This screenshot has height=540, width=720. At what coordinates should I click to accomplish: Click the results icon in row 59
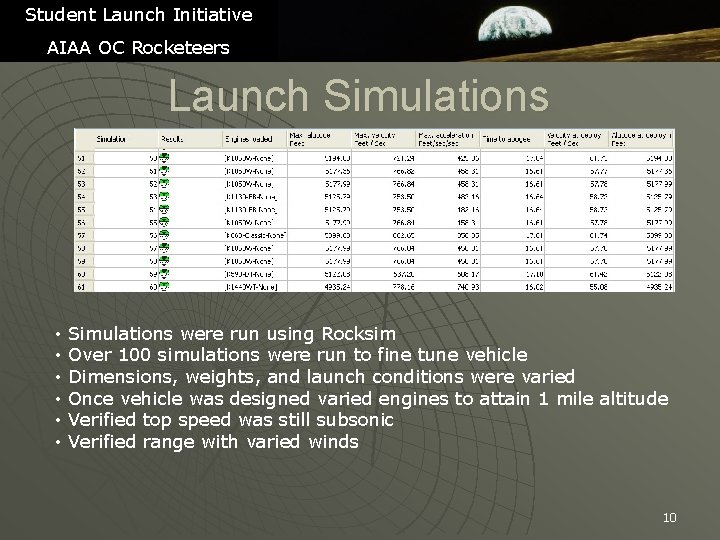pos(164,261)
